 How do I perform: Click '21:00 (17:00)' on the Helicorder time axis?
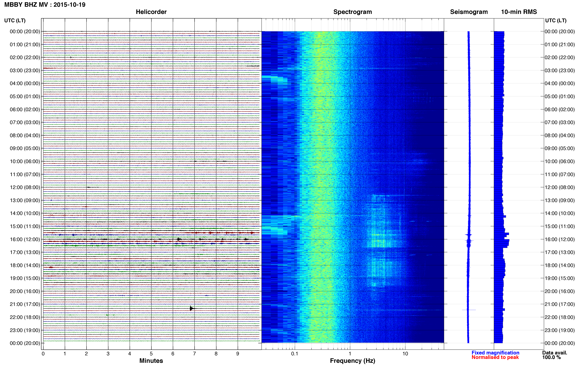tap(25, 304)
